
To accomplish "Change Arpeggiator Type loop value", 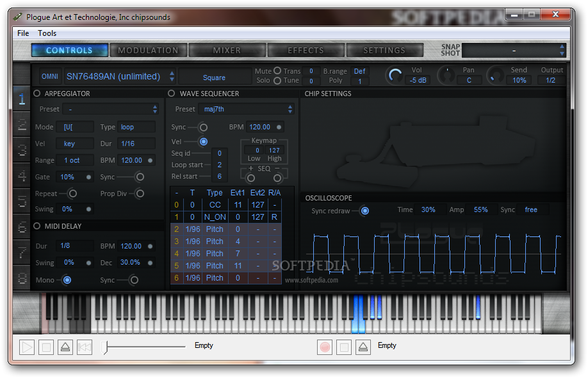I will [136, 127].
